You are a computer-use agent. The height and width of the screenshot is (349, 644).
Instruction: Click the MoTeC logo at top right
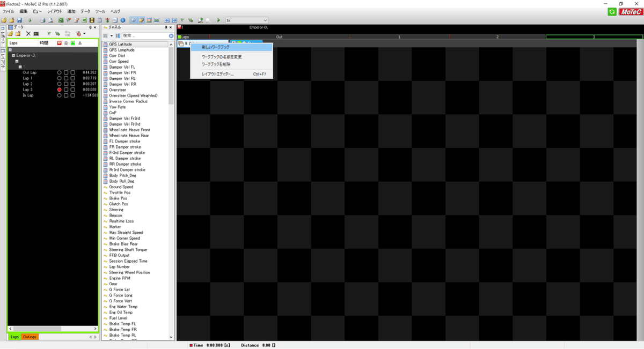630,11
